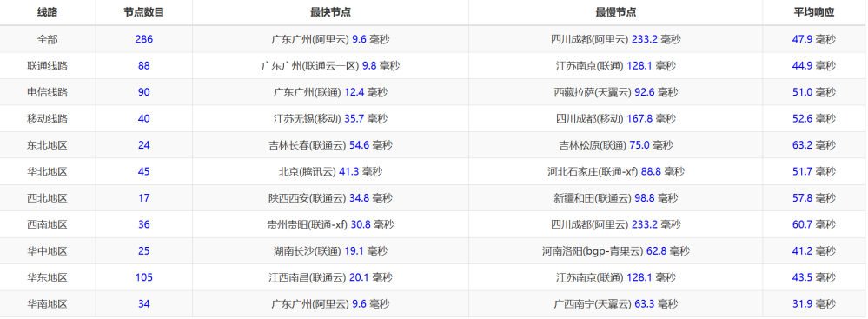The height and width of the screenshot is (319, 868).
Task: Click the 线路 column header
Action: coord(48,12)
